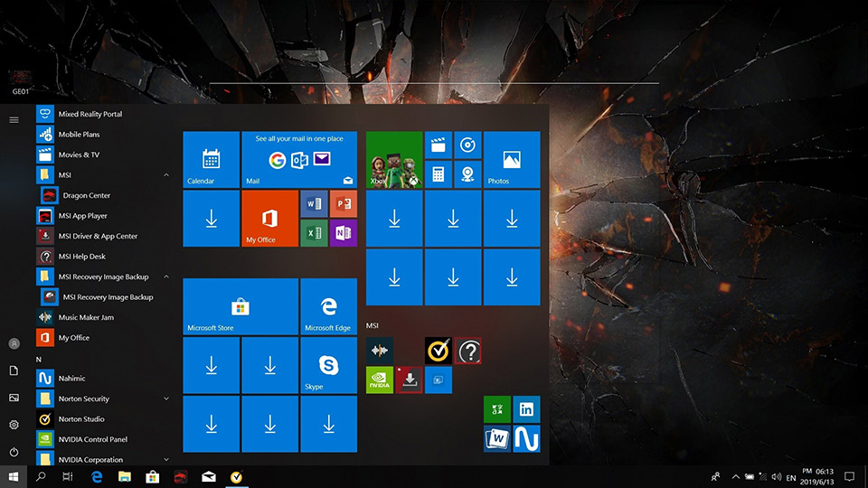The width and height of the screenshot is (868, 488).
Task: Click the Xbox tile
Action: click(394, 159)
